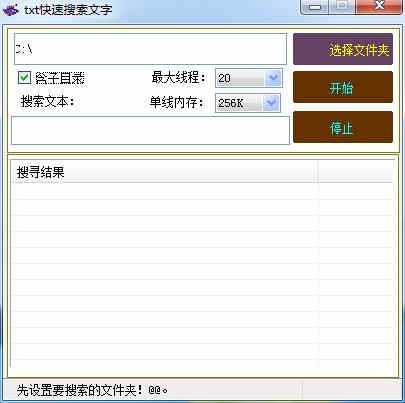Click the window title txt快速搜索文字
Image resolution: width=405 pixels, height=403 pixels.
(x=69, y=10)
